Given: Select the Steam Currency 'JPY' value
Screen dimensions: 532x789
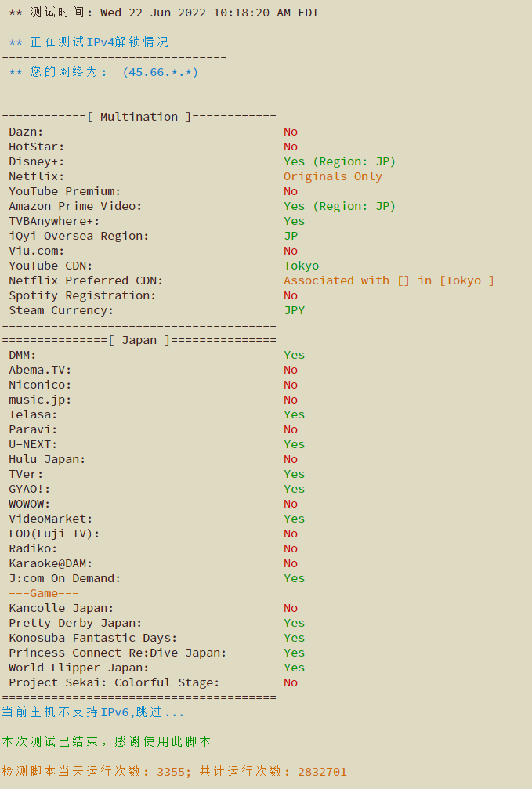Looking at the screenshot, I should (295, 310).
